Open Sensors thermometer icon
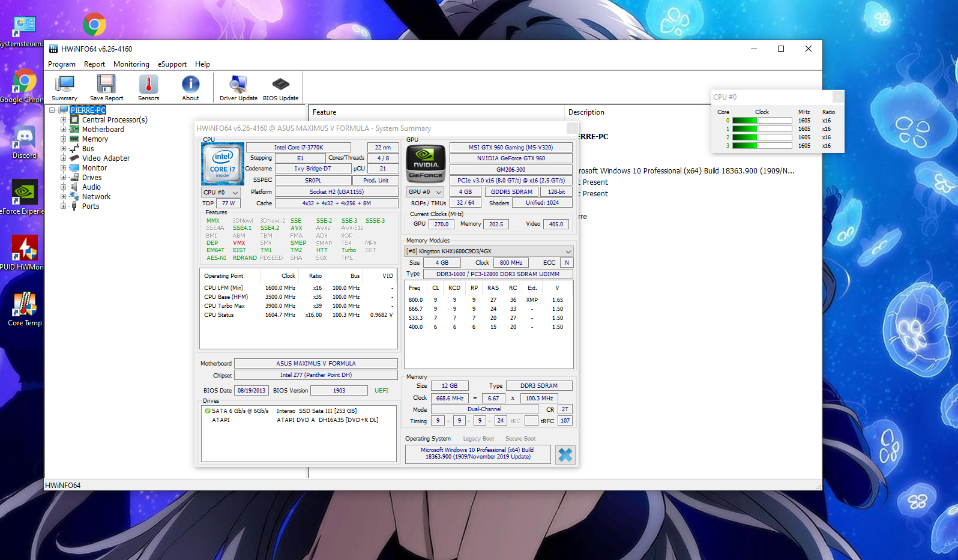 (148, 88)
